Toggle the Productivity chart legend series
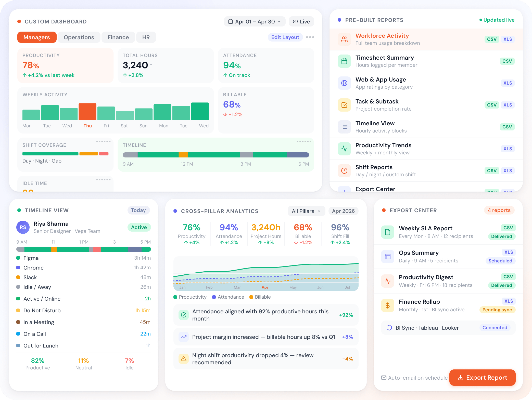 click(190, 297)
